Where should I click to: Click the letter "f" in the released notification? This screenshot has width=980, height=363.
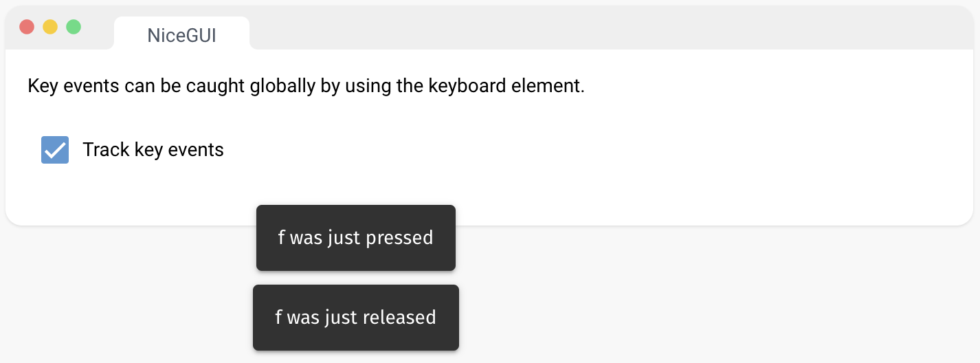tap(278, 318)
